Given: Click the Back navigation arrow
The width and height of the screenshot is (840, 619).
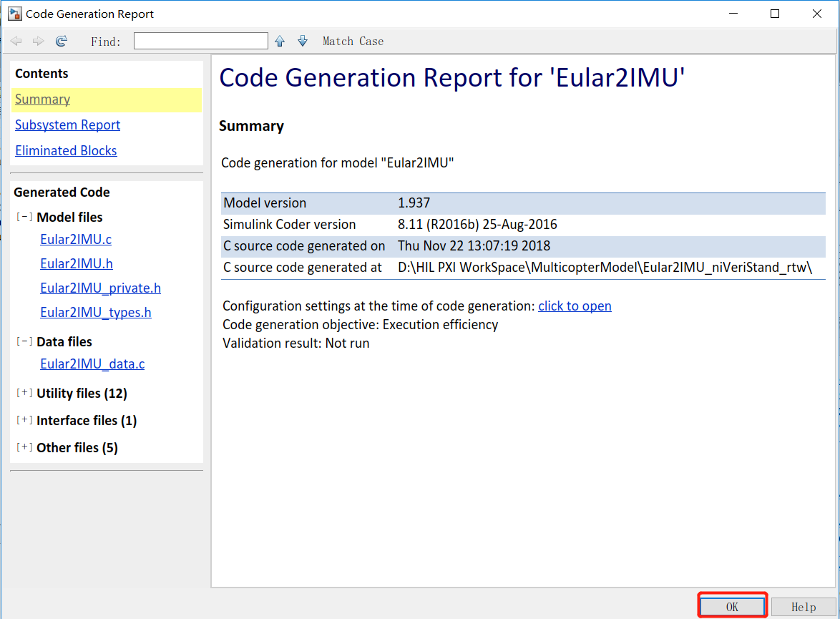Looking at the screenshot, I should coord(16,42).
